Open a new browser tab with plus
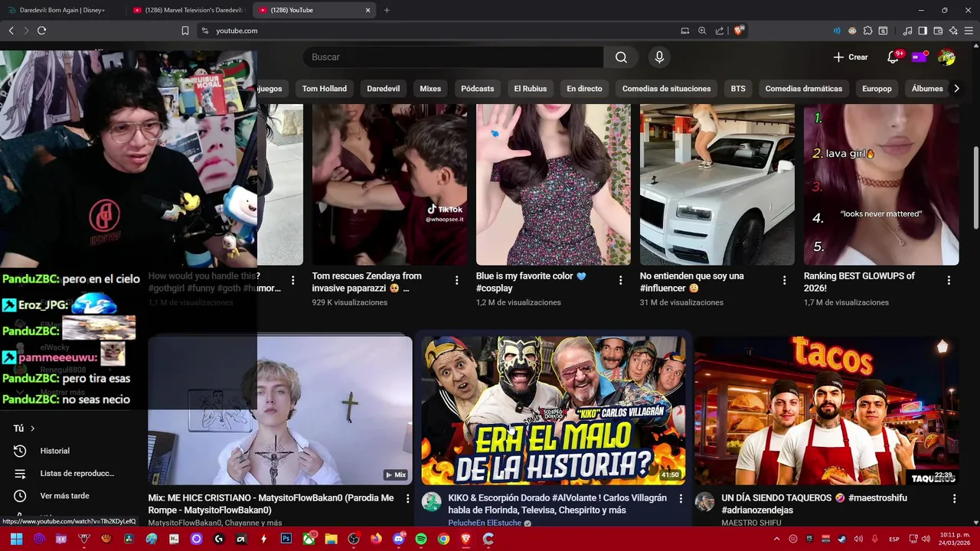The width and height of the screenshot is (980, 551). click(387, 10)
